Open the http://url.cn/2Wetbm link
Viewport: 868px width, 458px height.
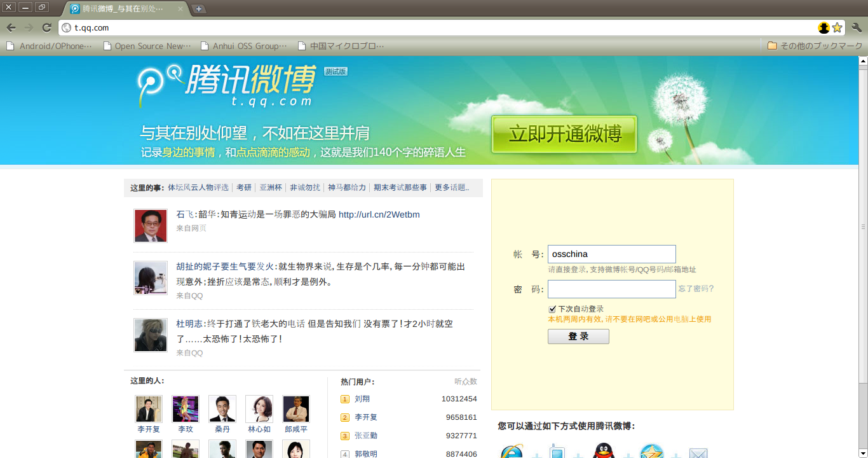pyautogui.click(x=379, y=214)
